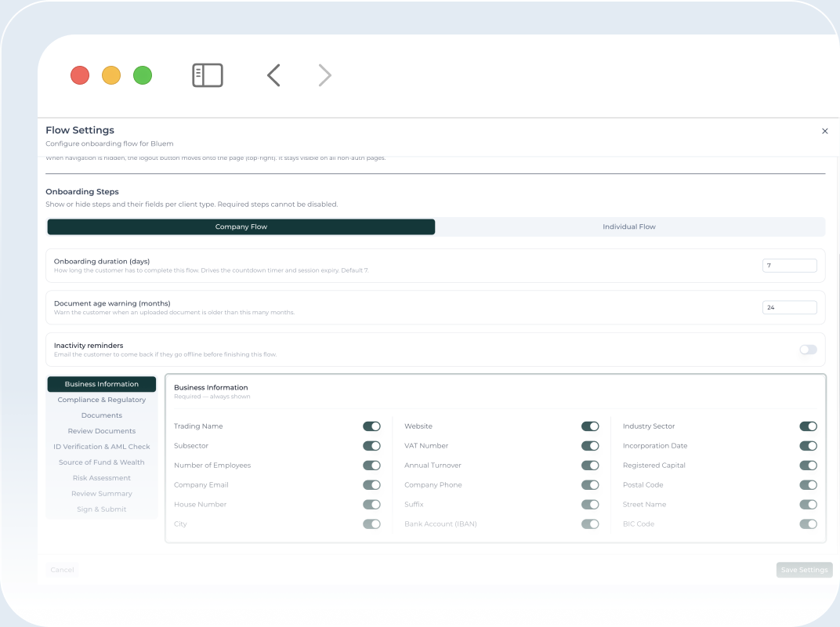
Task: Click the red window close dot
Action: click(x=80, y=75)
